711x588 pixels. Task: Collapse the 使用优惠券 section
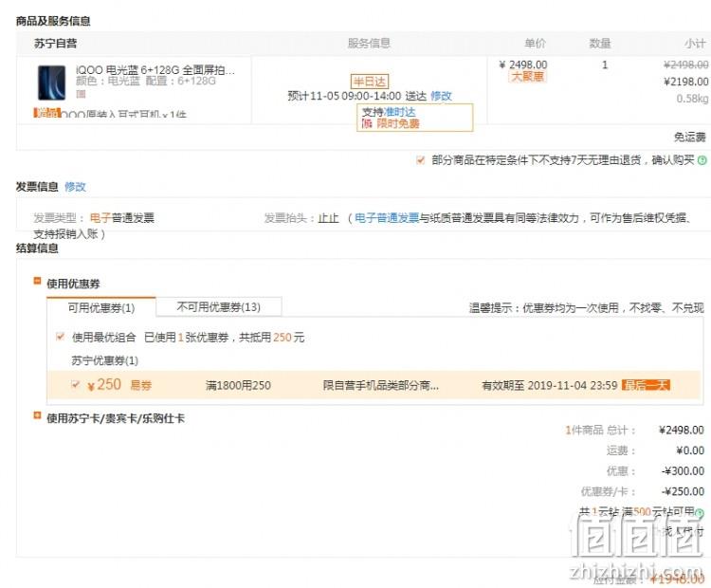pos(37,281)
